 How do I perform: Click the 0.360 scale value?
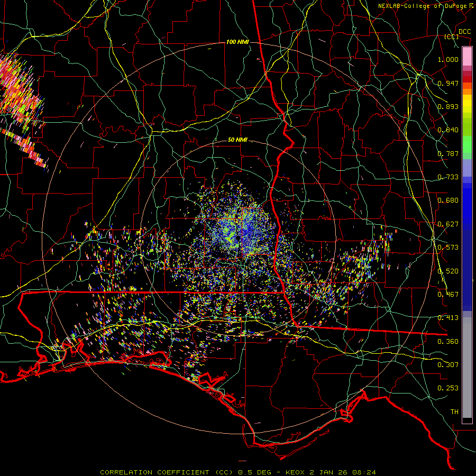coord(448,342)
